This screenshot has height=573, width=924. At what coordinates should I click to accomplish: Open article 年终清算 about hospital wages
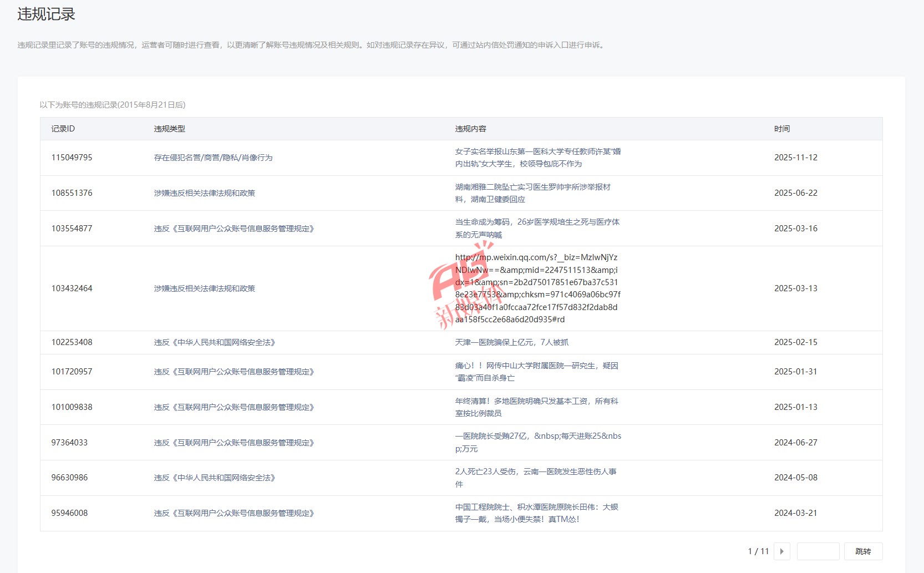coord(536,407)
